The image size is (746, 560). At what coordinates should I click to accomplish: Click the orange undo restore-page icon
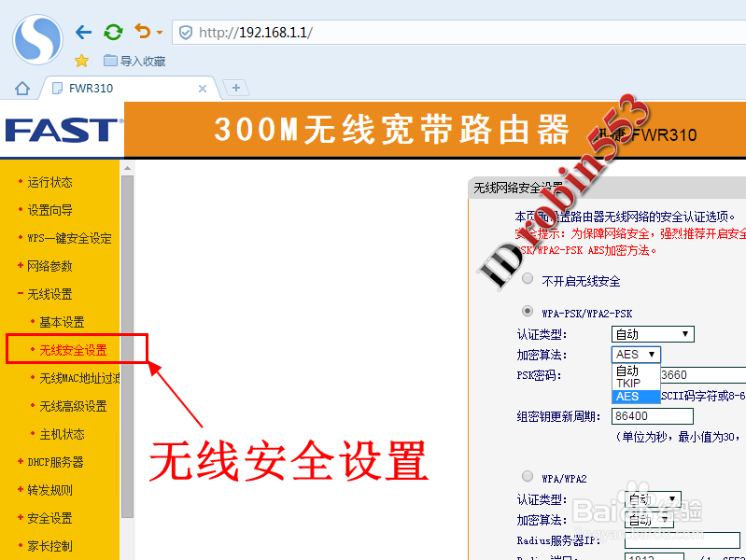pos(142,32)
